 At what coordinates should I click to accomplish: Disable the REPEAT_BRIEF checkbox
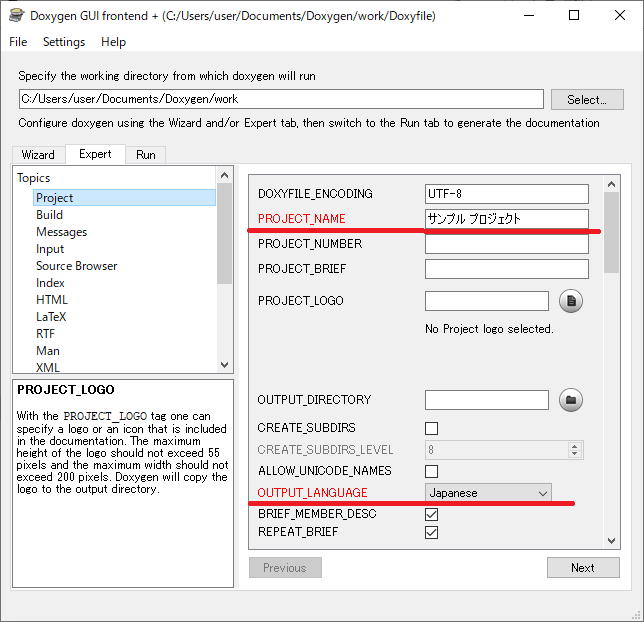pos(432,532)
